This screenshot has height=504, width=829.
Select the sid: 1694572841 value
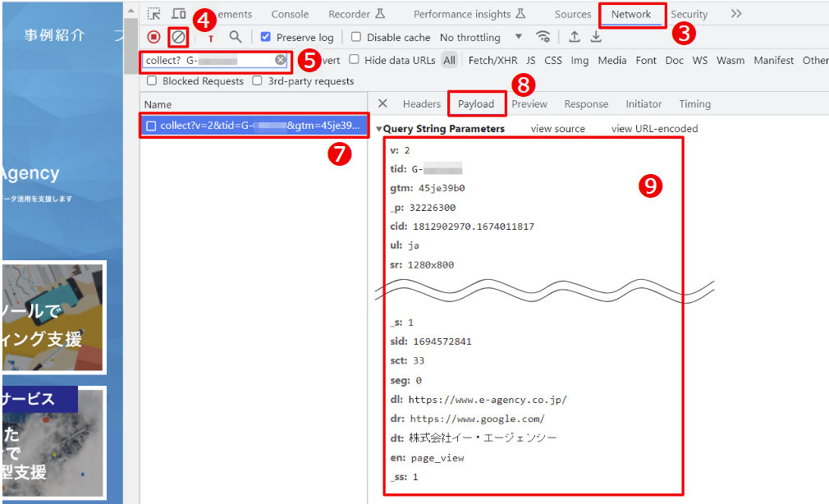(x=442, y=341)
